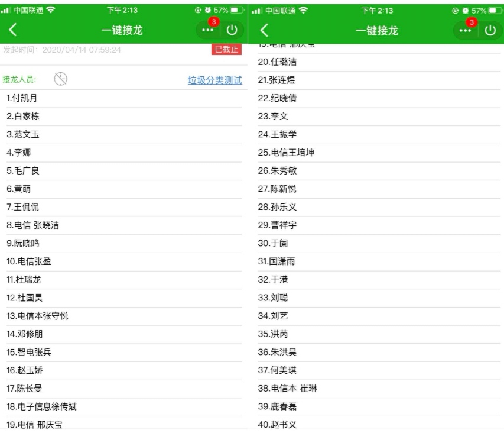This screenshot has height=433, width=504.
Task: Open the 垃圾分类测试 link
Action: coord(214,80)
